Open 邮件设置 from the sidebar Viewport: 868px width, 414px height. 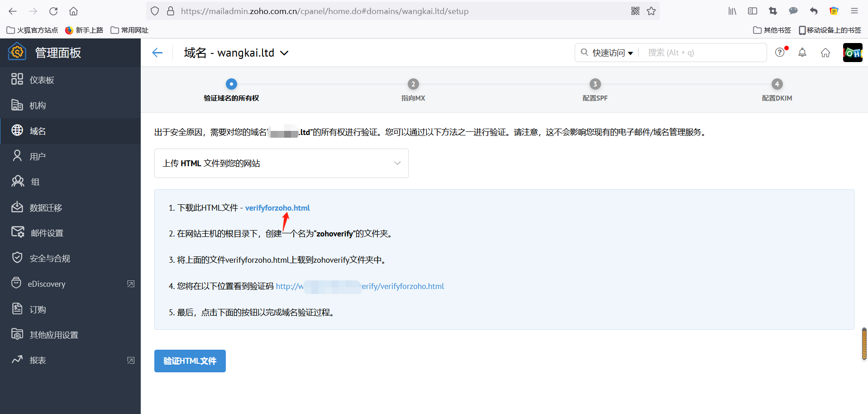click(47, 233)
